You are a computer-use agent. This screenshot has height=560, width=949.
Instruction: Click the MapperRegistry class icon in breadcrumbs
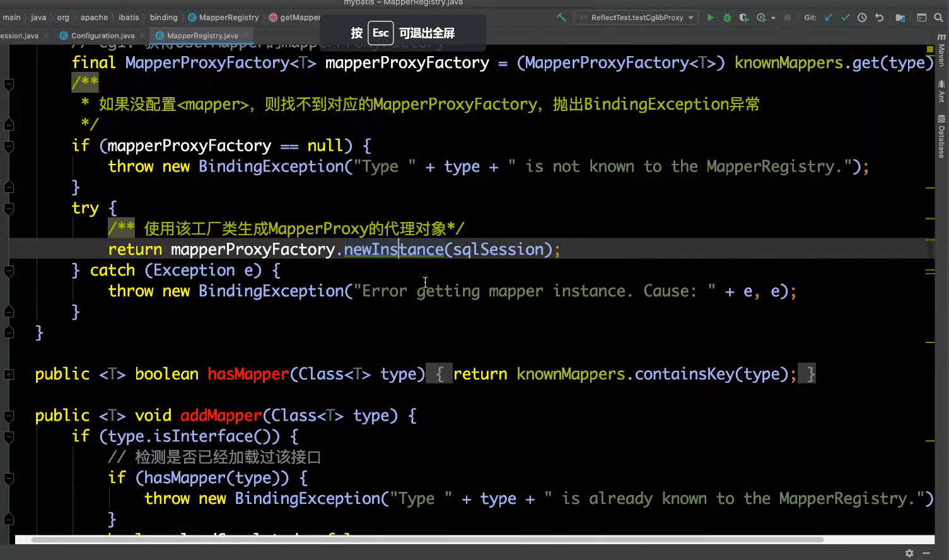(192, 18)
